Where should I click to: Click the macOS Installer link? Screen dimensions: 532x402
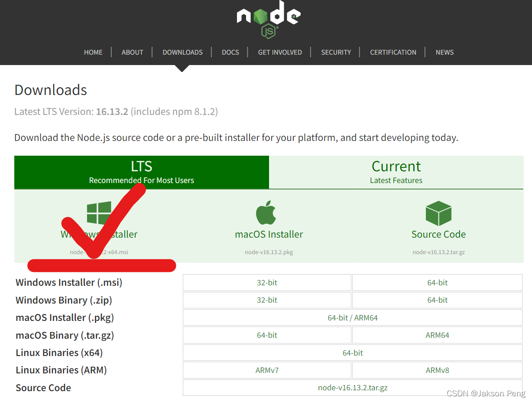click(269, 234)
